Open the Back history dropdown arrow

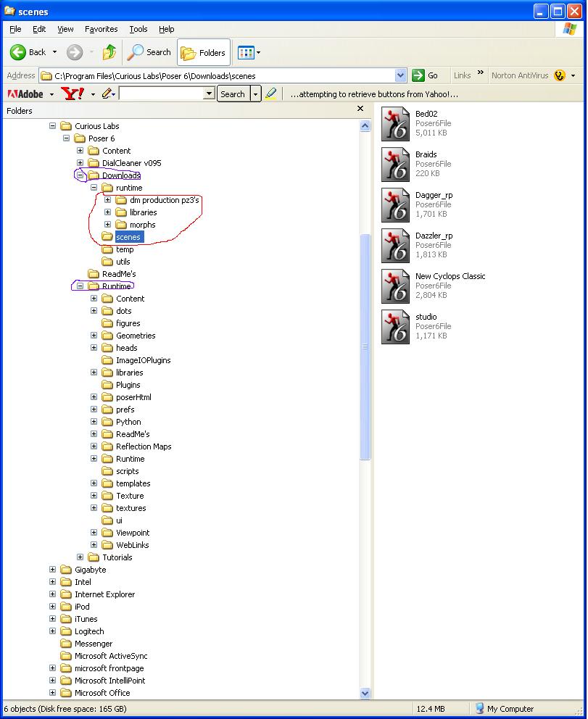click(54, 52)
